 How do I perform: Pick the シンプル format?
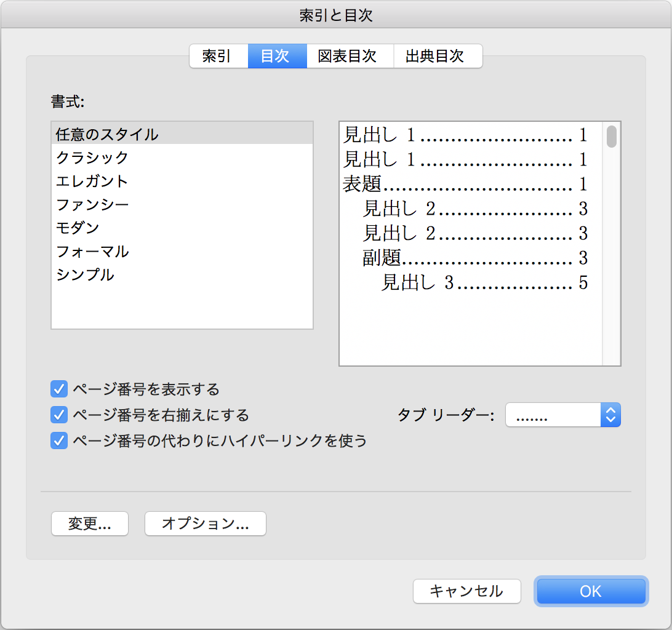(x=85, y=274)
